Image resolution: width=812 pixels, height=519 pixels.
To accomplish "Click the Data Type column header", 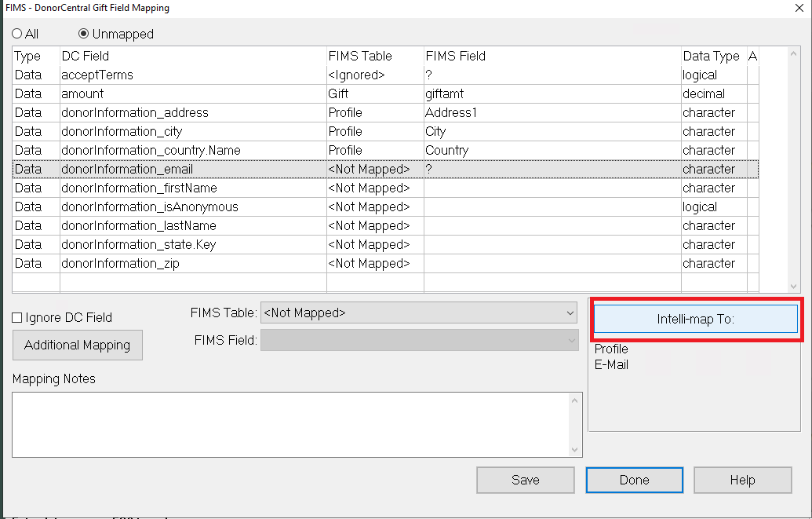I will click(714, 56).
